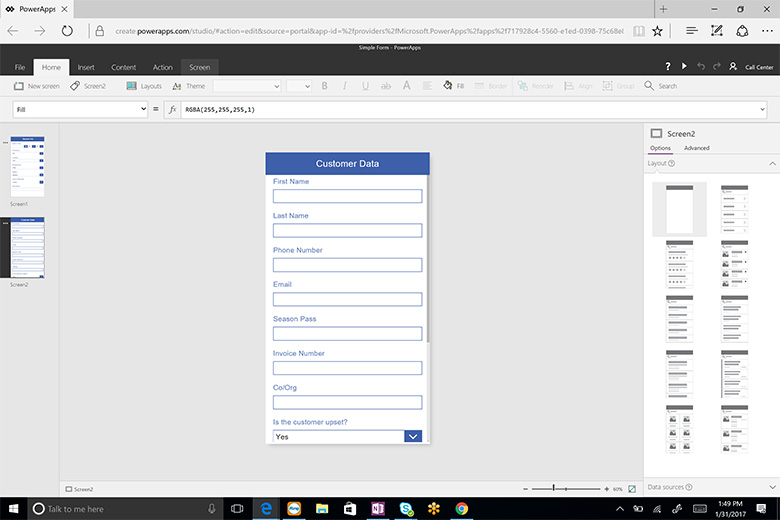This screenshot has height=520, width=780.
Task: Open OneNote from the taskbar
Action: [377, 508]
